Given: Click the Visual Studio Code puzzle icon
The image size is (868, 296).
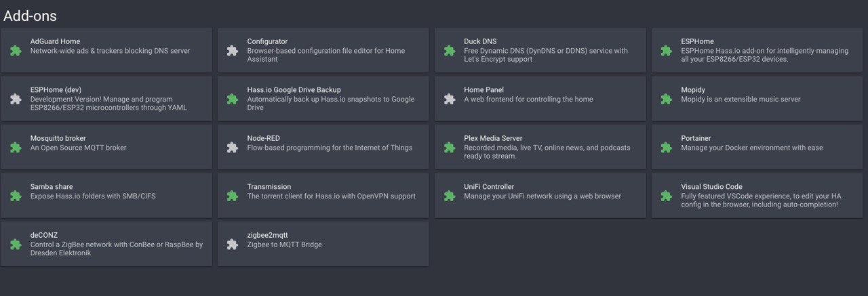Looking at the screenshot, I should 667,196.
